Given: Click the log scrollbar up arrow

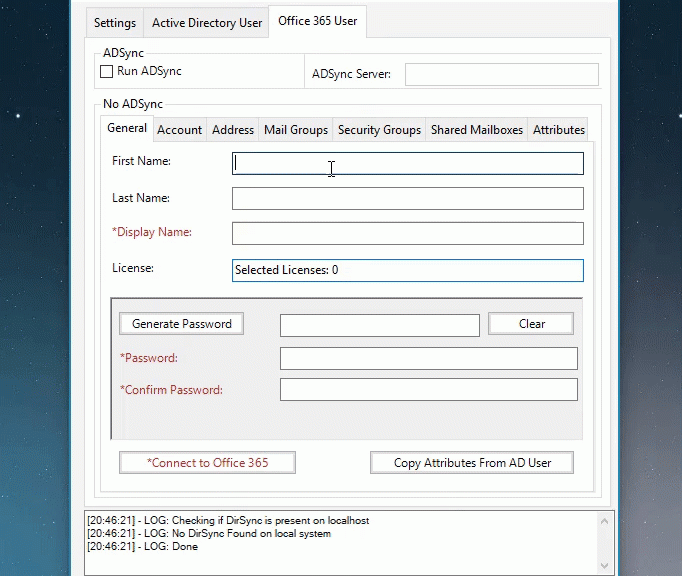Looking at the screenshot, I should point(604,521).
